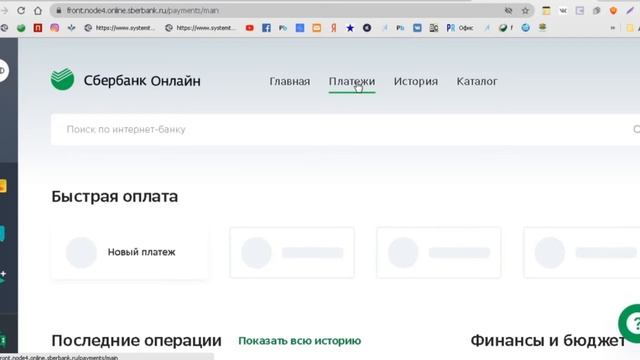Open the red П bookmark
Image resolution: width=640 pixels, height=360 pixels.
coord(38,28)
